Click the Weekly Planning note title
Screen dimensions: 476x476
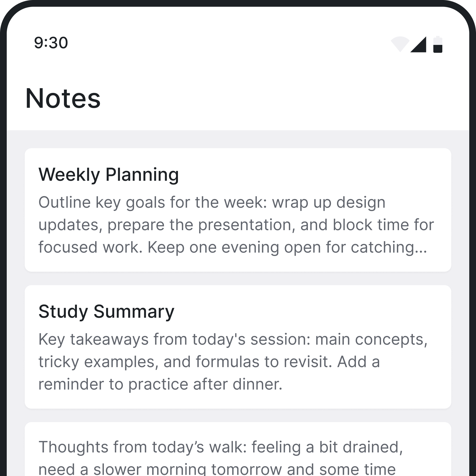(109, 174)
